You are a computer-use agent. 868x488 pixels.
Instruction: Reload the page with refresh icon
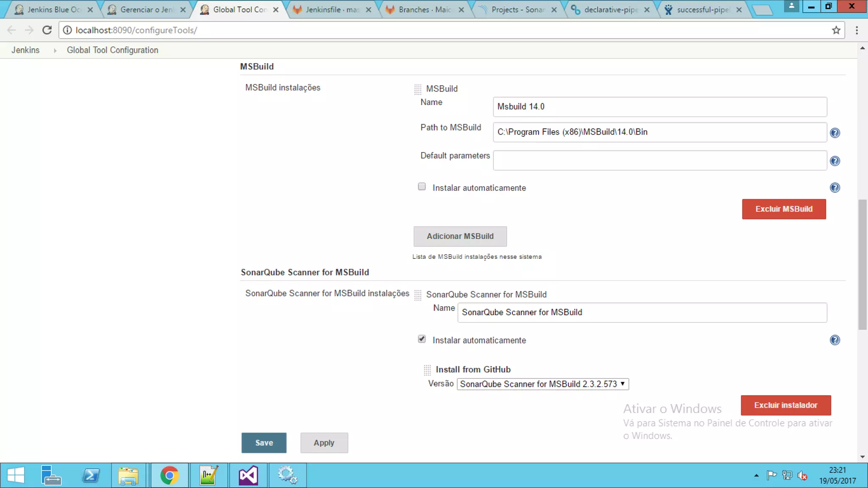point(47,30)
